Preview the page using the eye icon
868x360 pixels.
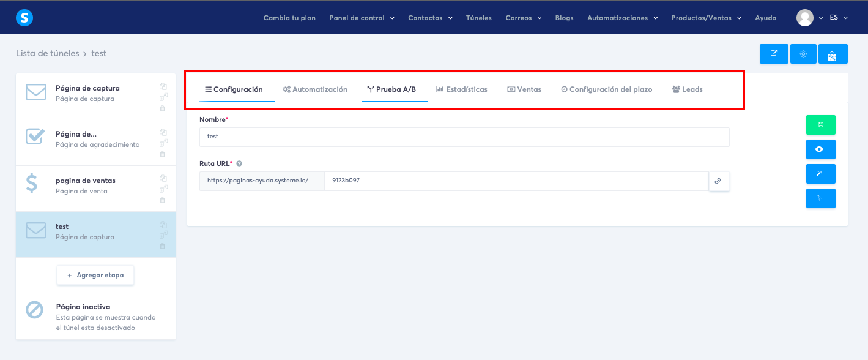point(820,149)
